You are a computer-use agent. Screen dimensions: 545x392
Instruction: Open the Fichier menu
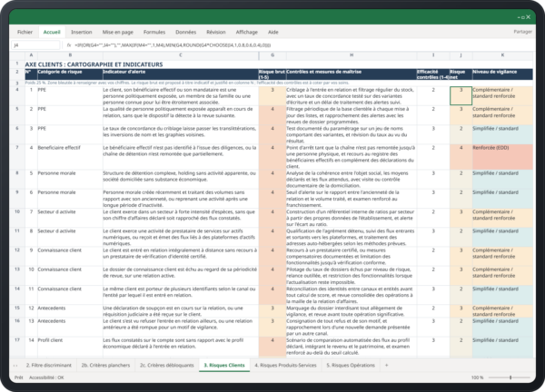click(25, 32)
